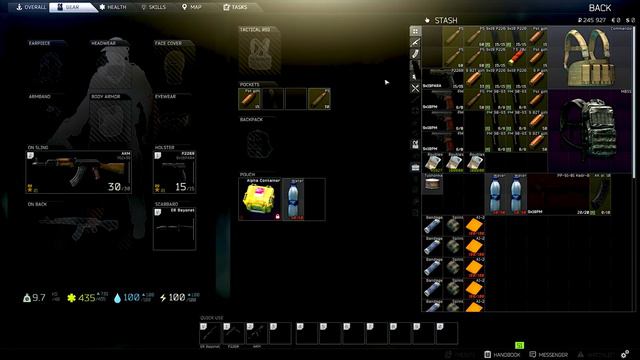Click the Pst gzh ammo in first pocket
This screenshot has width=640, height=360.
pyautogui.click(x=249, y=99)
